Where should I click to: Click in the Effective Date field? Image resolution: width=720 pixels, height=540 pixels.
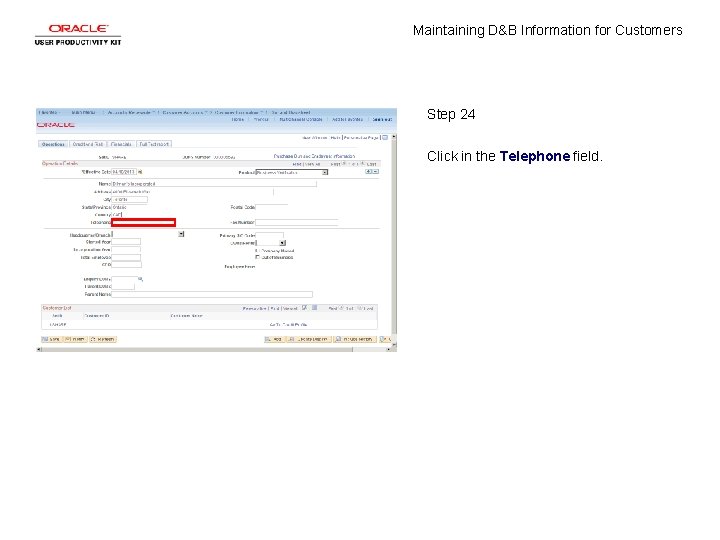(124, 172)
